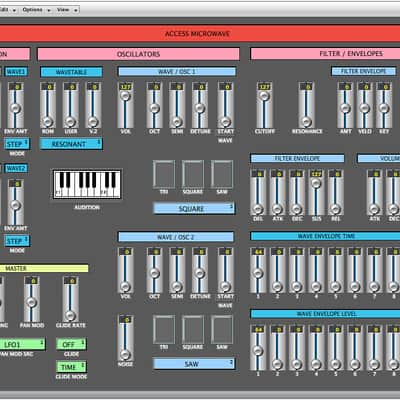Click the NOISE level slider
Viewport: 400px width, 400px height.
click(125, 338)
